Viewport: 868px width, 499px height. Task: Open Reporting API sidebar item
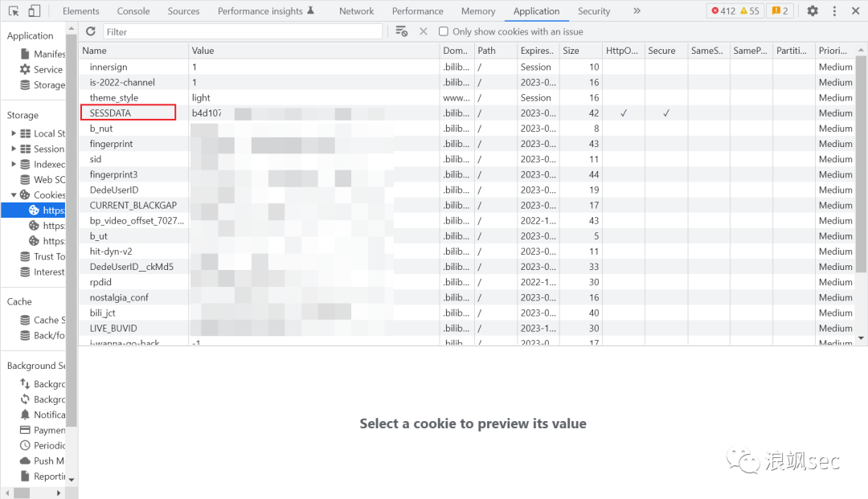(43, 477)
